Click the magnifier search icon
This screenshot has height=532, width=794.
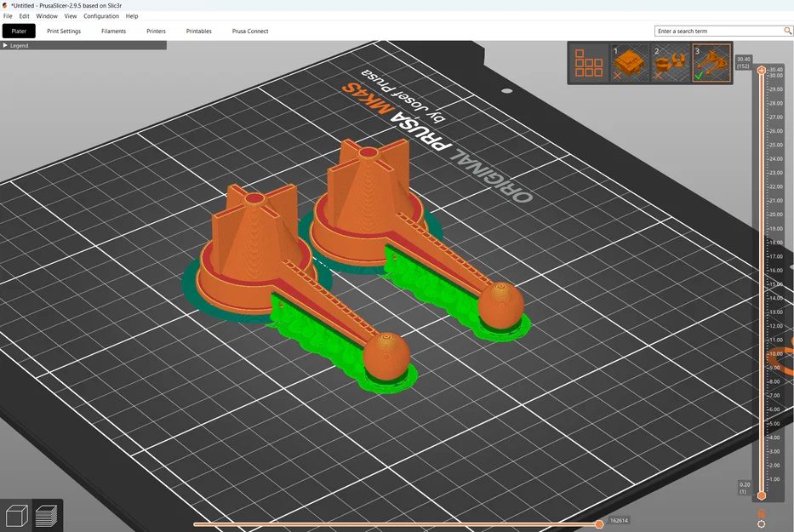(787, 31)
